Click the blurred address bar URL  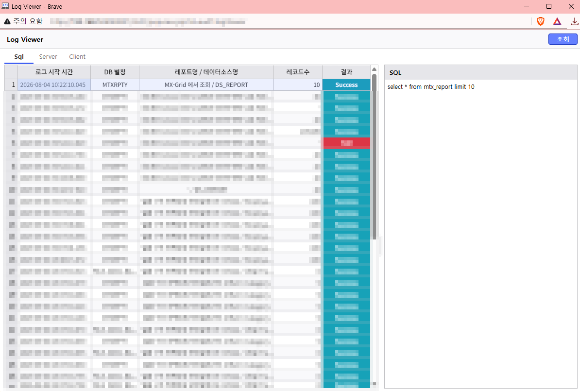tap(148, 21)
